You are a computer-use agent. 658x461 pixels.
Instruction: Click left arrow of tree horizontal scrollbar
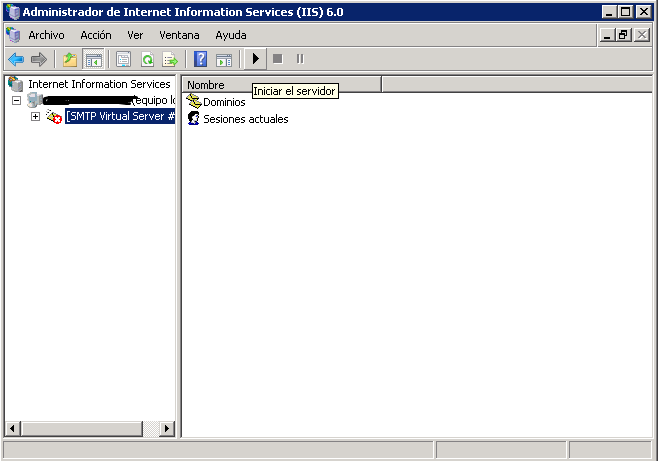point(12,428)
